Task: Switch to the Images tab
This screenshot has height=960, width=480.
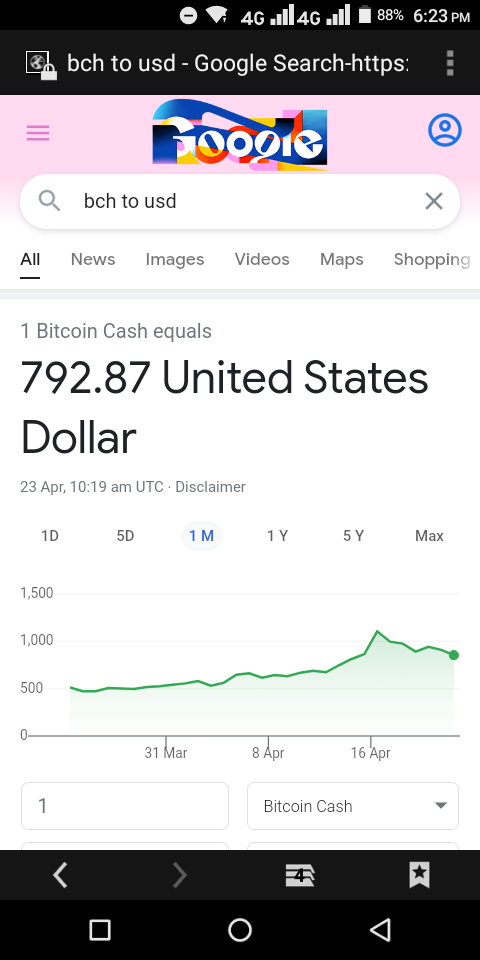Action: click(x=175, y=260)
